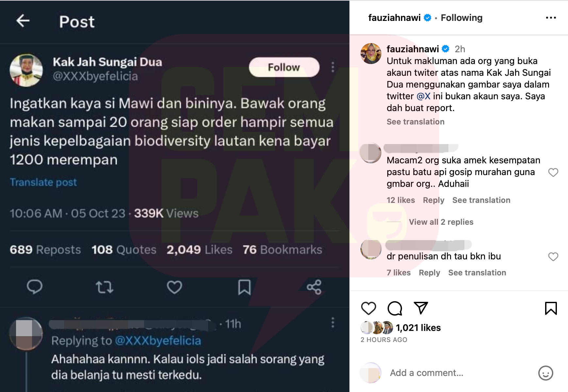Toggle the tweet heart like icon
The image size is (568, 392).
[x=175, y=287]
